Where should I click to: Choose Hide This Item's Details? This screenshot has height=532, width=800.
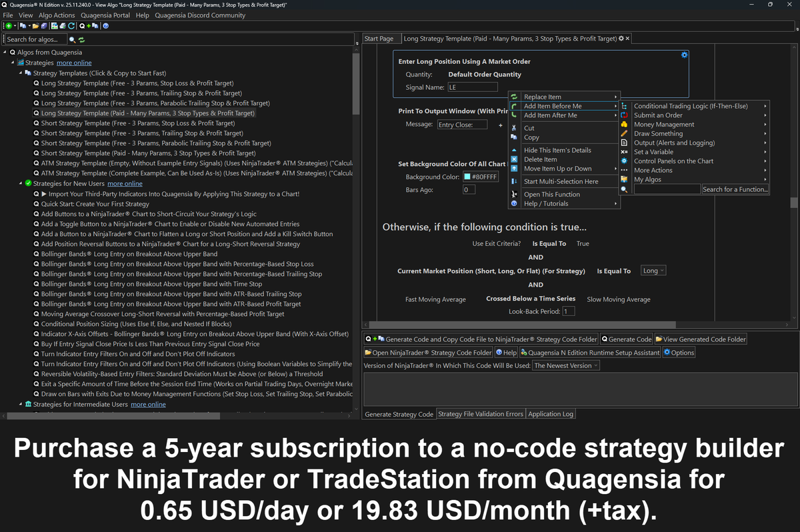coord(564,150)
